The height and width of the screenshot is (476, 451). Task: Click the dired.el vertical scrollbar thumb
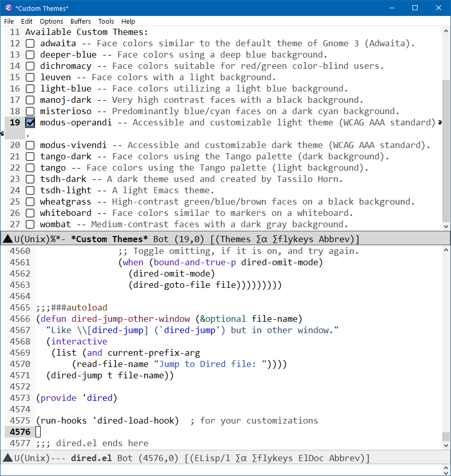446,436
